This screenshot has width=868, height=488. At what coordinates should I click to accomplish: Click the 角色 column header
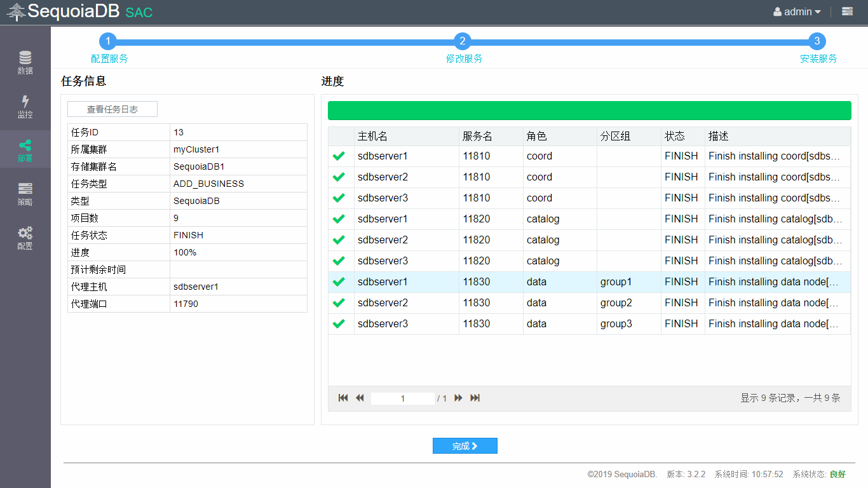[x=560, y=136]
